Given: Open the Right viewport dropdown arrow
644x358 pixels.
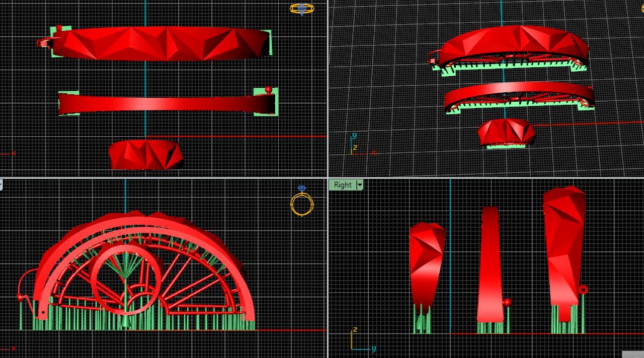Looking at the screenshot, I should [x=360, y=185].
